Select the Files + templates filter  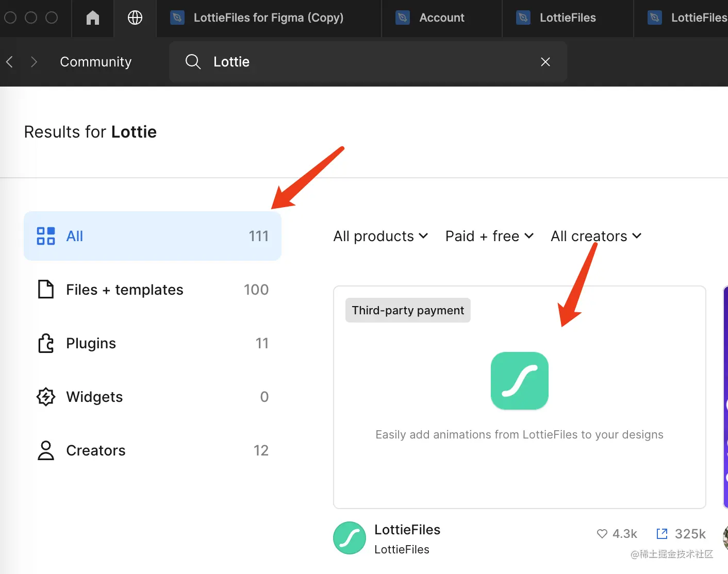click(x=153, y=290)
